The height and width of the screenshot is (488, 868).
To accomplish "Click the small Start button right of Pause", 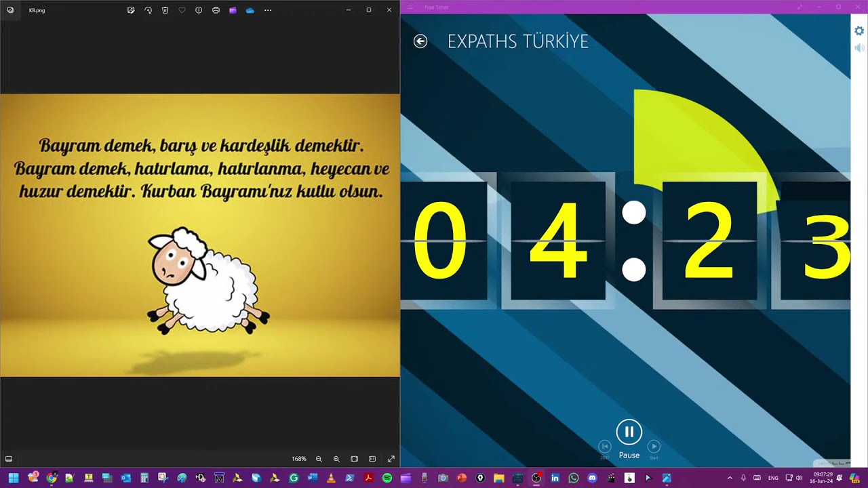I will click(654, 446).
